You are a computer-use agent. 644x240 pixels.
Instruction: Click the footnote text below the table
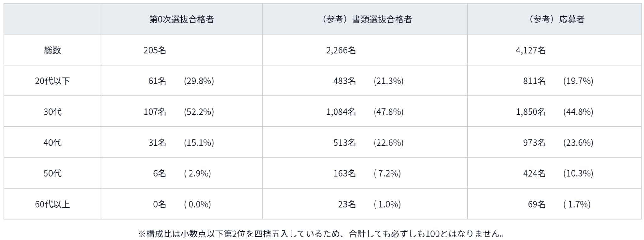(321, 233)
